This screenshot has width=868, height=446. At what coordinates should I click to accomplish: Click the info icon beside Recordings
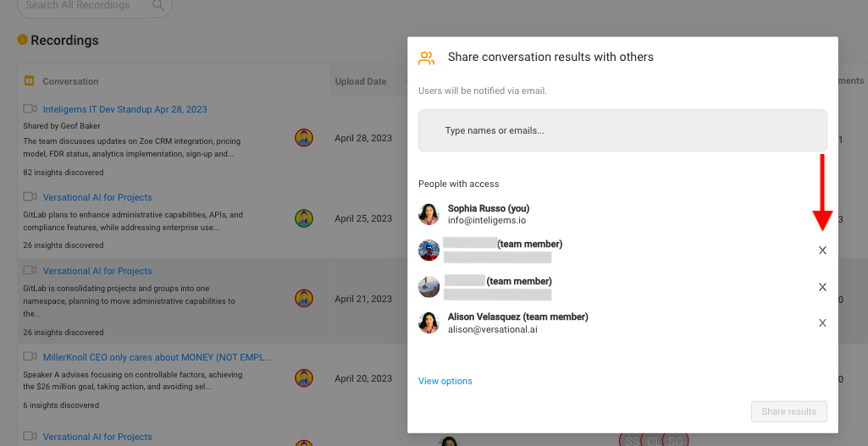click(22, 40)
